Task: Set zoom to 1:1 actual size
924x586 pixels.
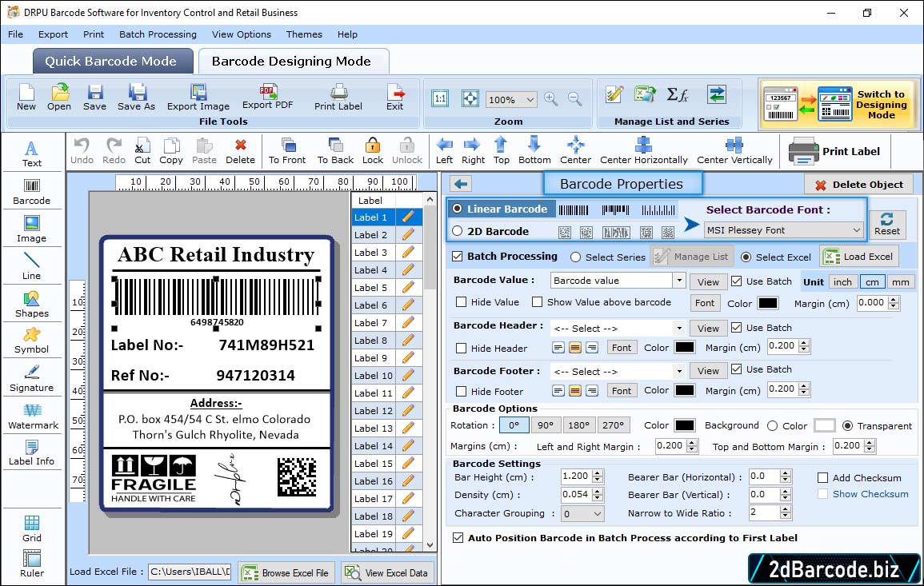Action: (440, 98)
